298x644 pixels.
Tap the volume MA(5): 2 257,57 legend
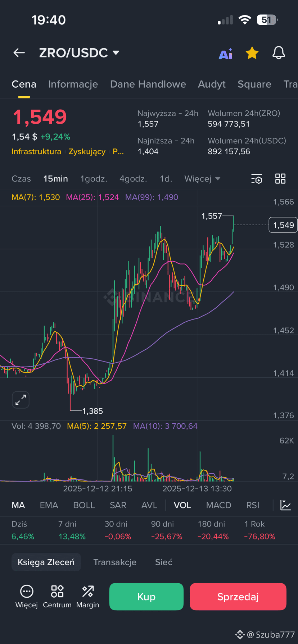[97, 426]
